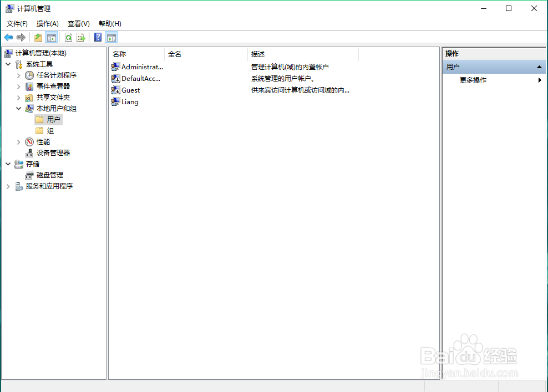Open 更多操作 submenu in actions pane

500,80
